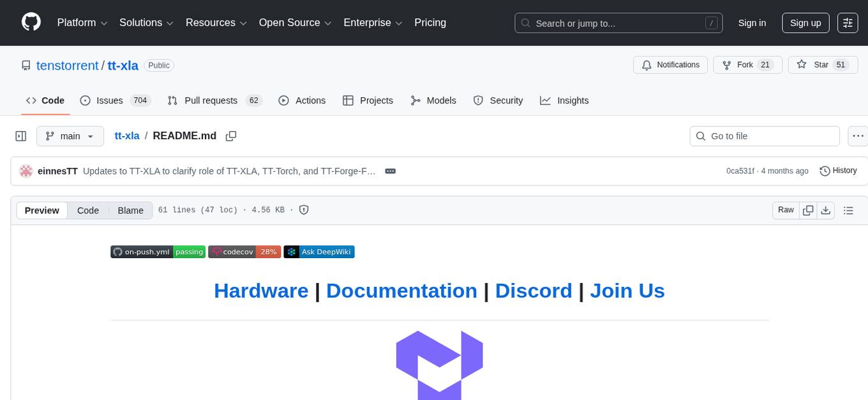Switch to the Blame tab
Screen dimensions: 868x400
130,210
